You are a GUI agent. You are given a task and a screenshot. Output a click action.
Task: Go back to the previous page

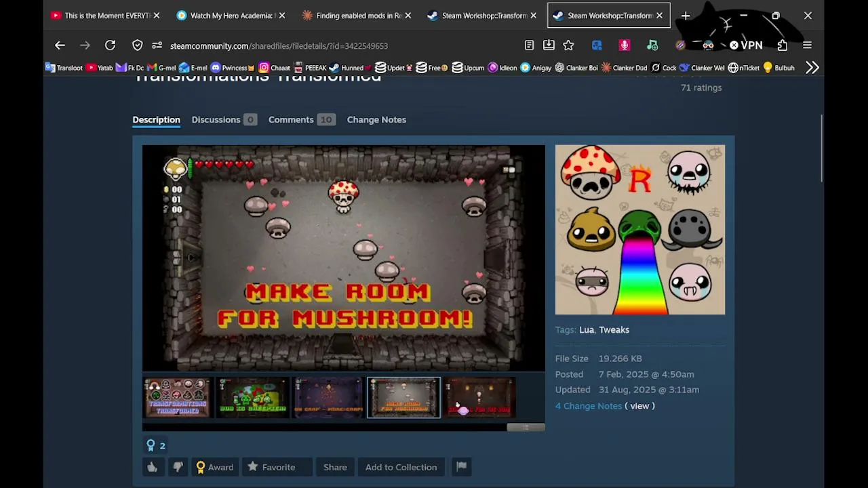pos(60,45)
